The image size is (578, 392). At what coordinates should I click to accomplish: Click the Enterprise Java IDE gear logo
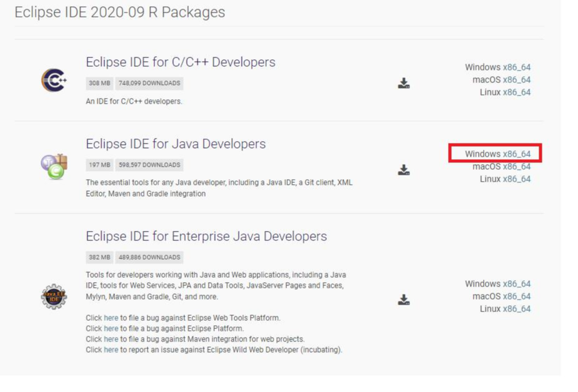coord(54,296)
